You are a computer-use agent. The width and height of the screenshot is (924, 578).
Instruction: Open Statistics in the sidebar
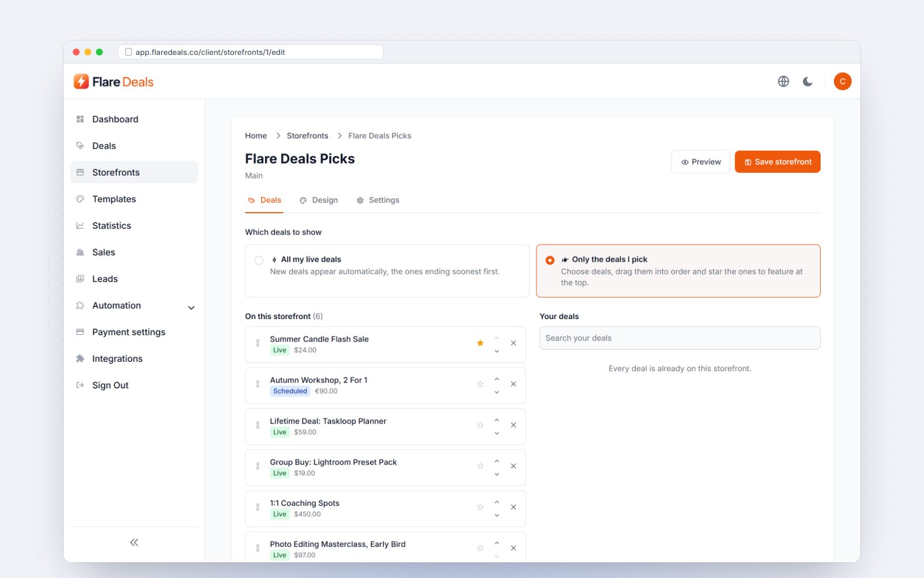134,225
